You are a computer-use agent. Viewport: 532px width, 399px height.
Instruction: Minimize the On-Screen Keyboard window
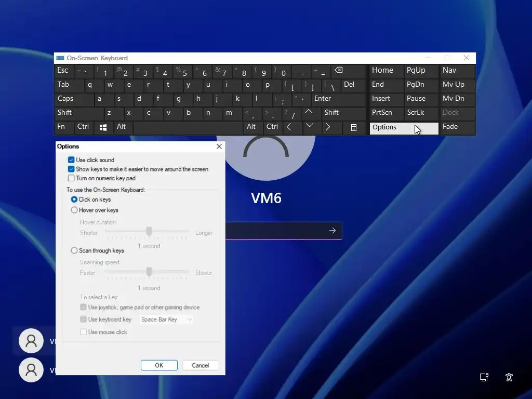pos(428,58)
